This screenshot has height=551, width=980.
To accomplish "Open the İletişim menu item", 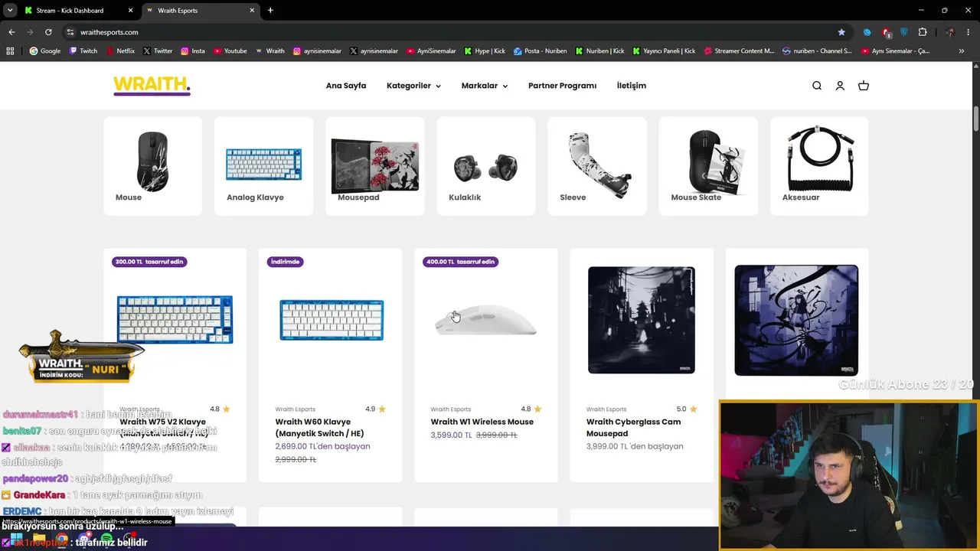I will (632, 86).
